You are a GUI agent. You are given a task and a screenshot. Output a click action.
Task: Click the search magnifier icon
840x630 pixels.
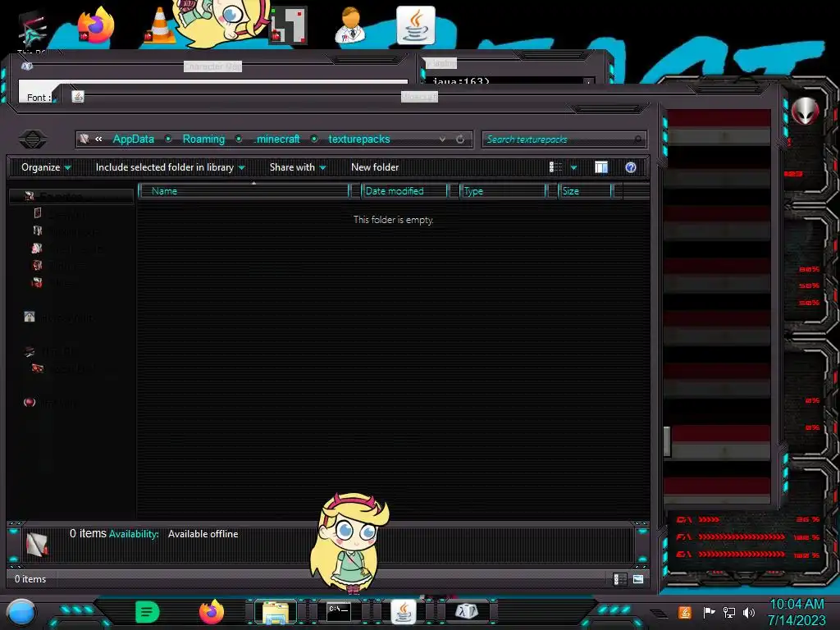637,139
